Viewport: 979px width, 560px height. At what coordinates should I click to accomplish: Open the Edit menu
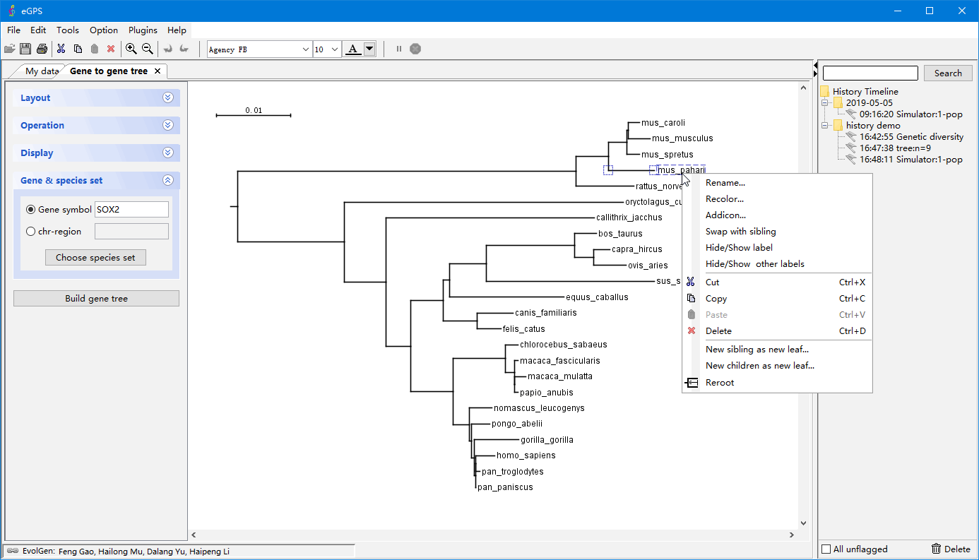tap(38, 30)
